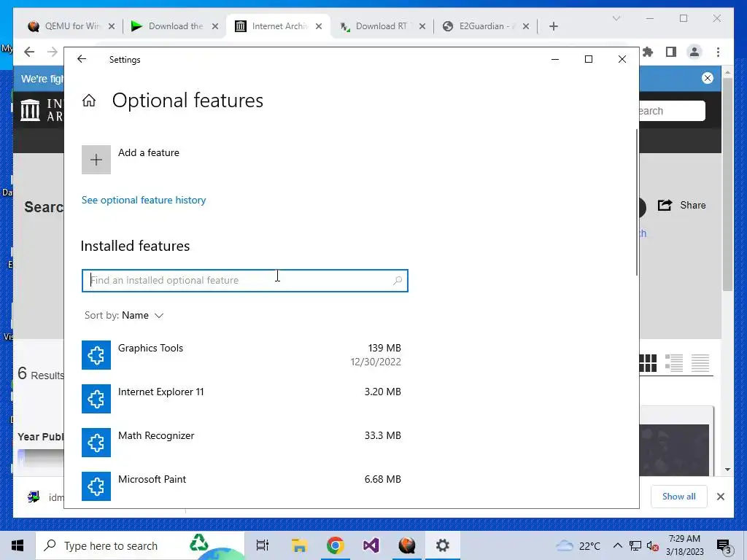Screen dimensions: 747x560
Task: Open QEMU app from taskbar
Action: [407, 545]
